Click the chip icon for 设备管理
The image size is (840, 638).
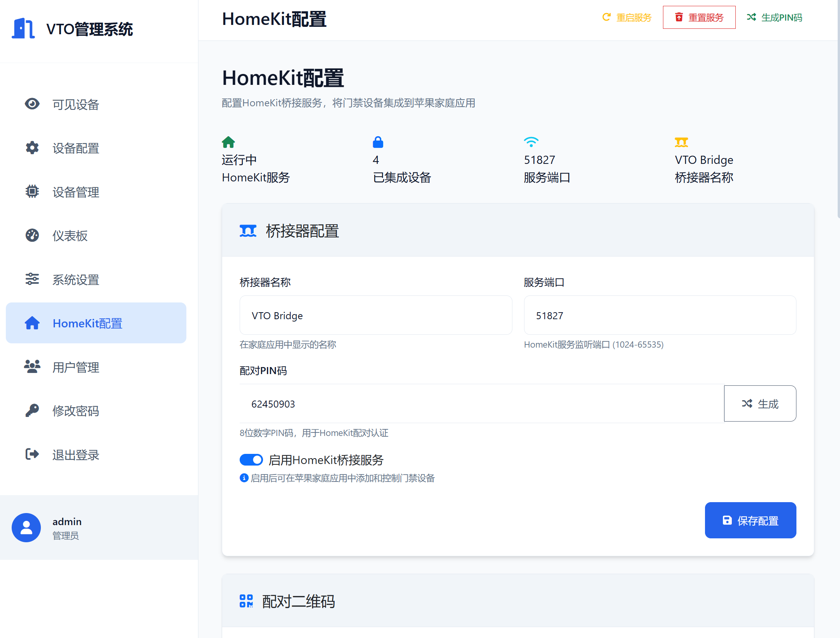tap(32, 192)
